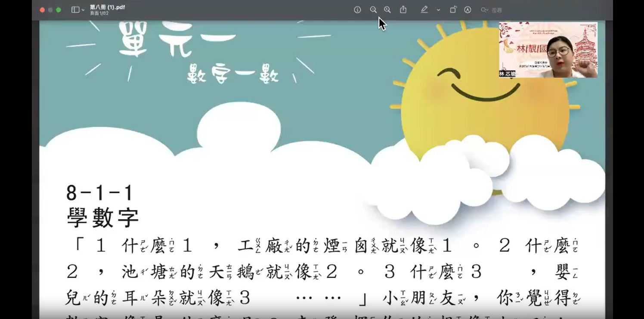Viewport: 644px width, 319px height.
Task: Click the 第八冊 (1).pdf window title
Action: click(x=108, y=7)
